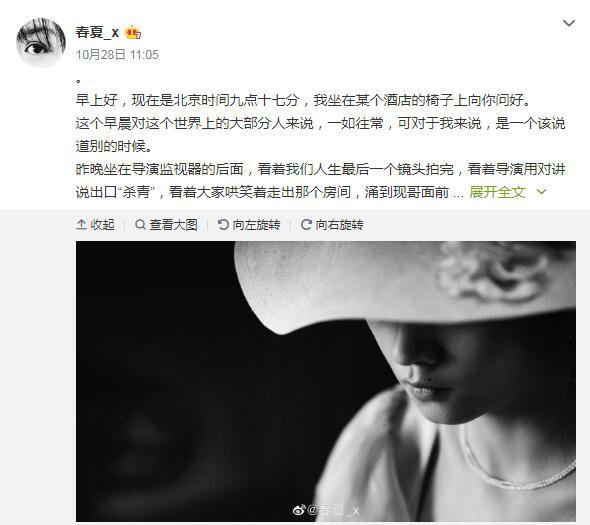Viewport: 590px width, 525px height.
Task: Click the Weibo logo watermark icon
Action: pyautogui.click(x=299, y=510)
